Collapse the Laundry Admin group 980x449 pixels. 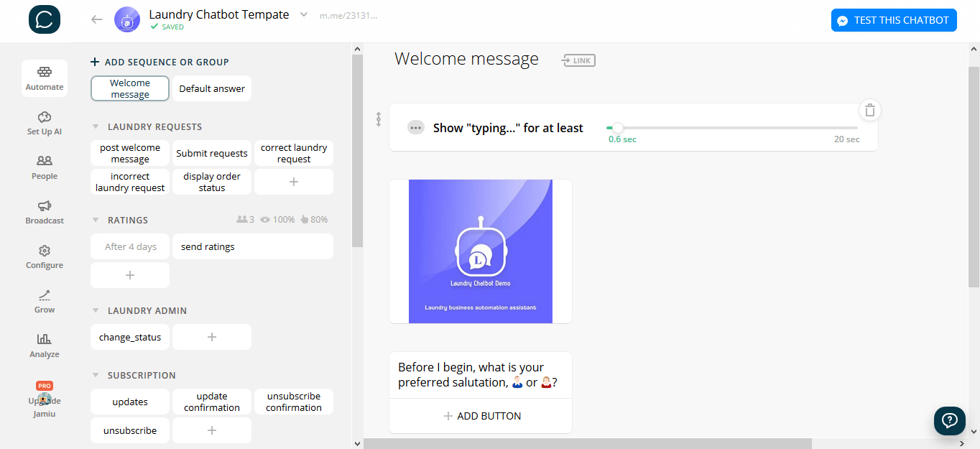click(96, 310)
